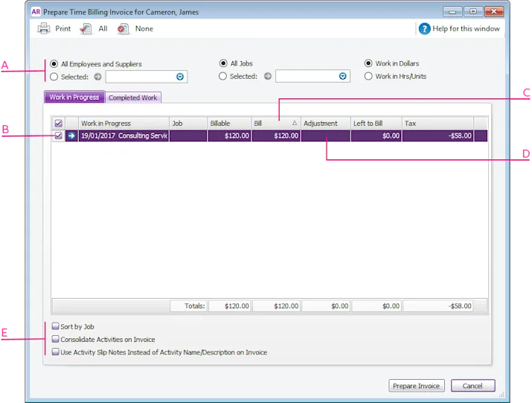Switch to Work in Progress tab

pyautogui.click(x=74, y=97)
